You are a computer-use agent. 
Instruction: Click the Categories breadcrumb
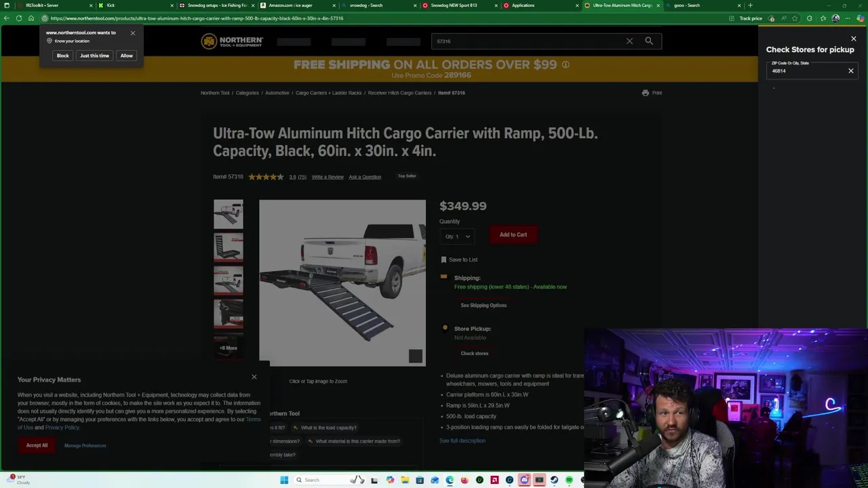pos(248,93)
